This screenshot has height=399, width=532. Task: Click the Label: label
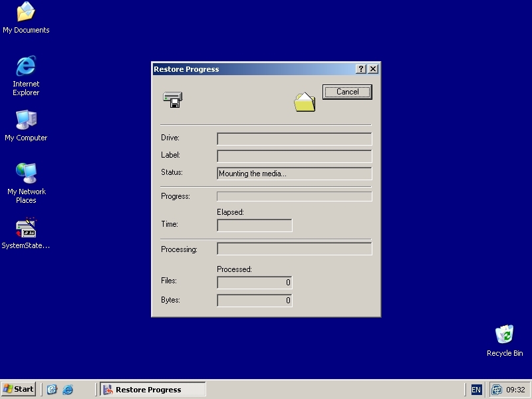point(171,155)
